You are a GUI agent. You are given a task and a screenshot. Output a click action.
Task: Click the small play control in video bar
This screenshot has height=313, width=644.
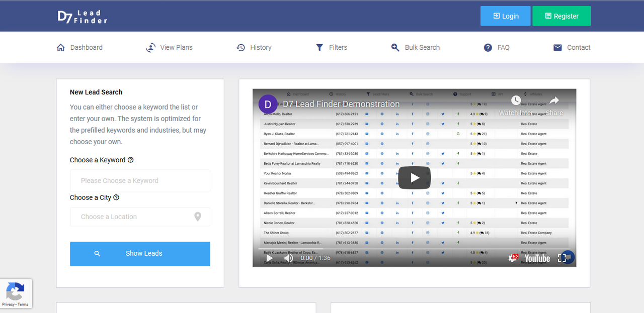pos(269,258)
